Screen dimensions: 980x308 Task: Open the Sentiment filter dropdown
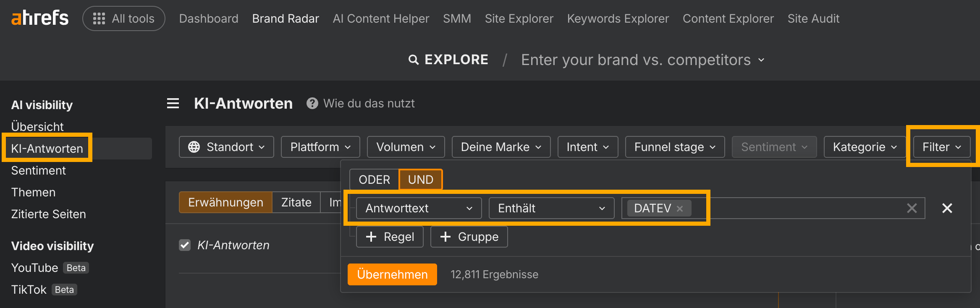click(x=774, y=147)
